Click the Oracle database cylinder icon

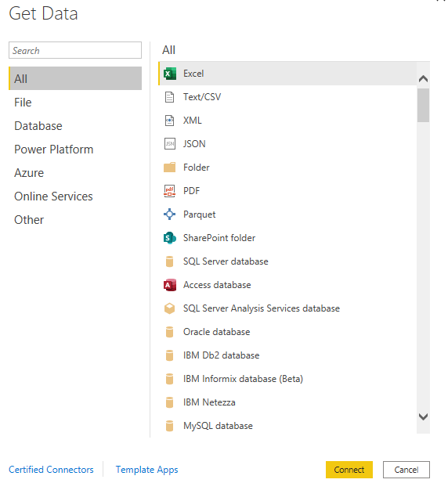click(169, 332)
